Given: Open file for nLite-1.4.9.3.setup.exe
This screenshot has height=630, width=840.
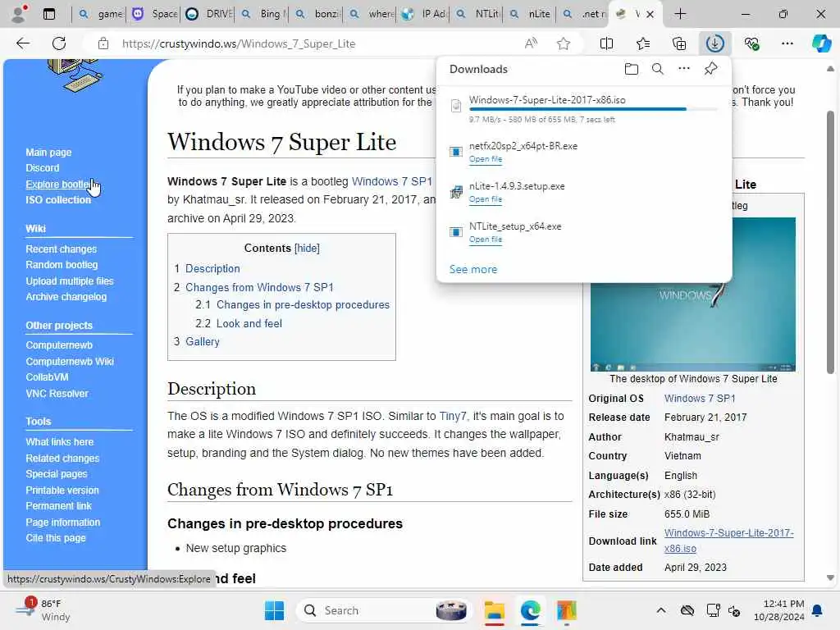Looking at the screenshot, I should click(486, 199).
